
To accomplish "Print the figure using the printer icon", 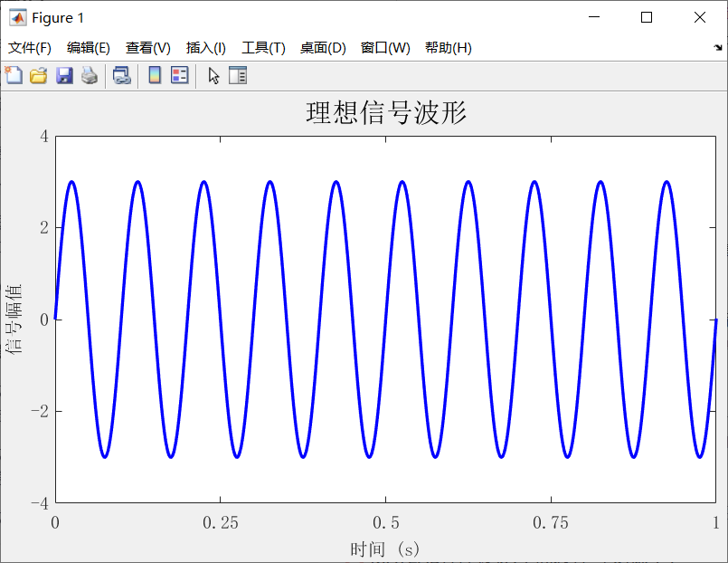I will pos(90,75).
